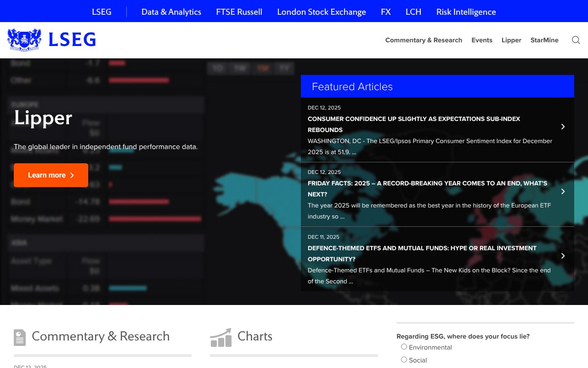
Task: Open the Risk Intelligence link
Action: pos(466,11)
